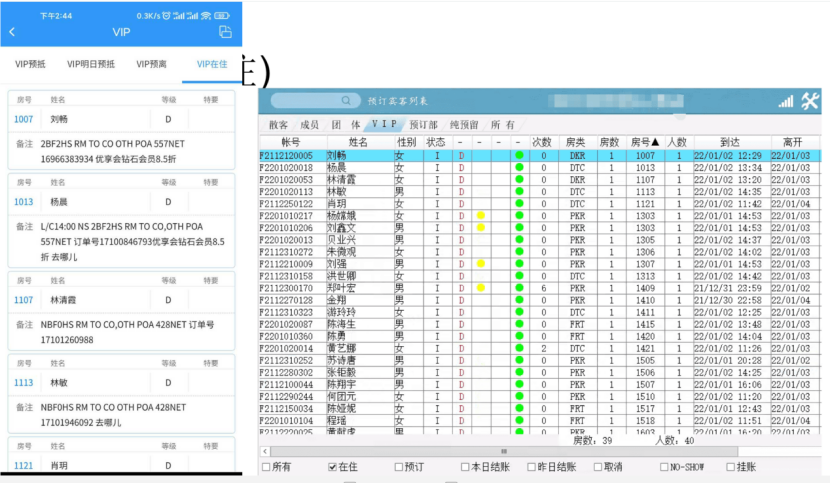Click name 洪世卿 in the table

[x=341, y=276]
